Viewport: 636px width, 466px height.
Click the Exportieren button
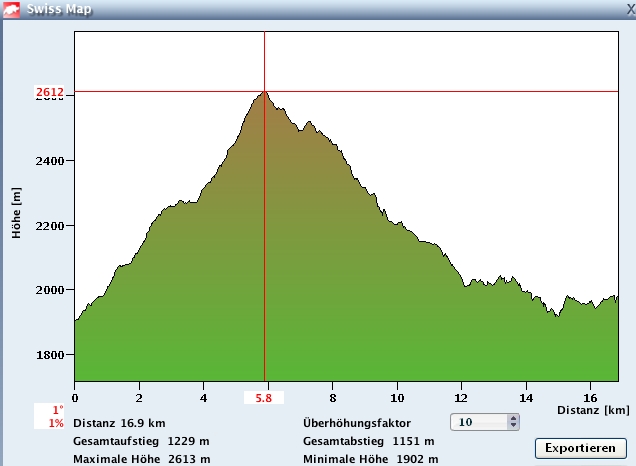pos(581,447)
